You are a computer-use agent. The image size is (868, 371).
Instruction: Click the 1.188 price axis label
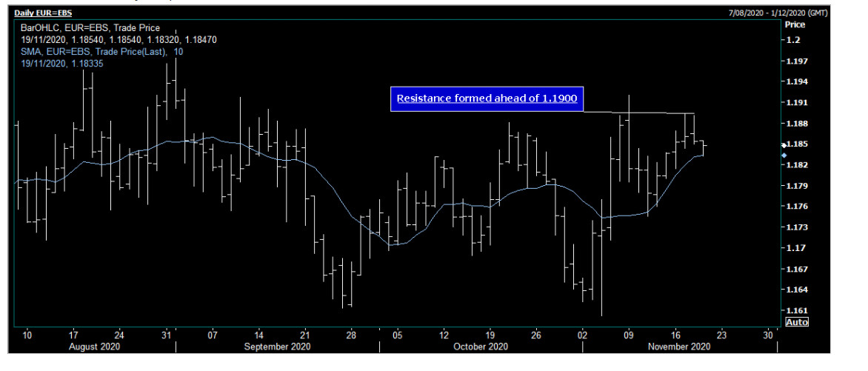(x=797, y=123)
